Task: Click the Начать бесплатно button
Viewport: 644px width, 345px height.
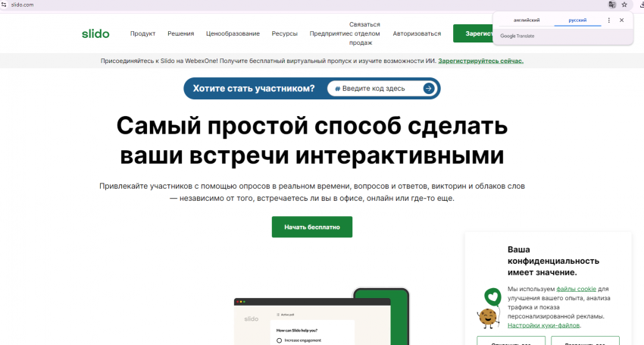Action: (x=311, y=227)
